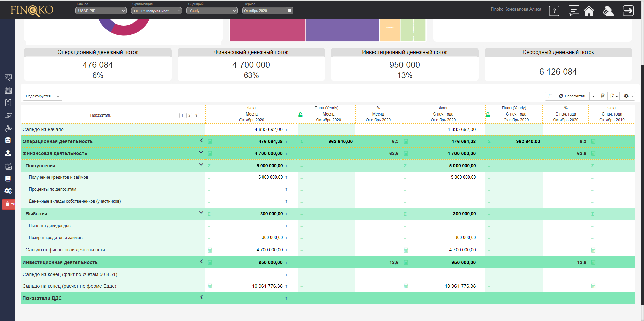The image size is (644, 321).
Task: Toggle level 3 row grouping button
Action: click(196, 116)
